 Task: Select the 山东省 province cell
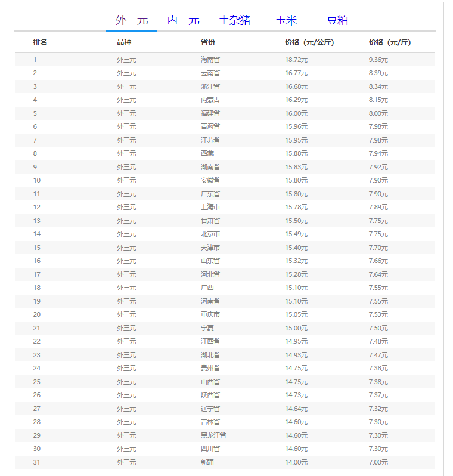click(210, 261)
